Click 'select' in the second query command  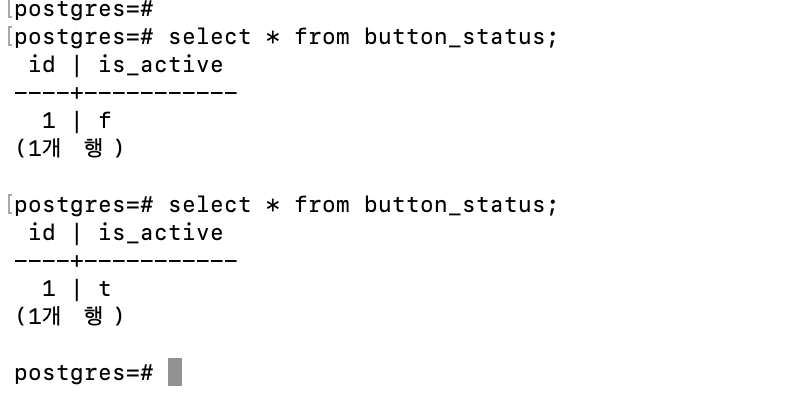(210, 205)
